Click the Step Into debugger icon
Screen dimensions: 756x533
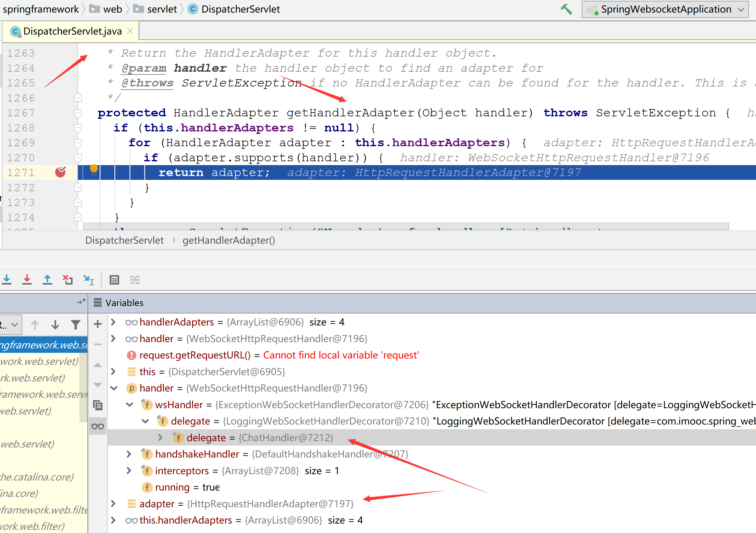7,280
